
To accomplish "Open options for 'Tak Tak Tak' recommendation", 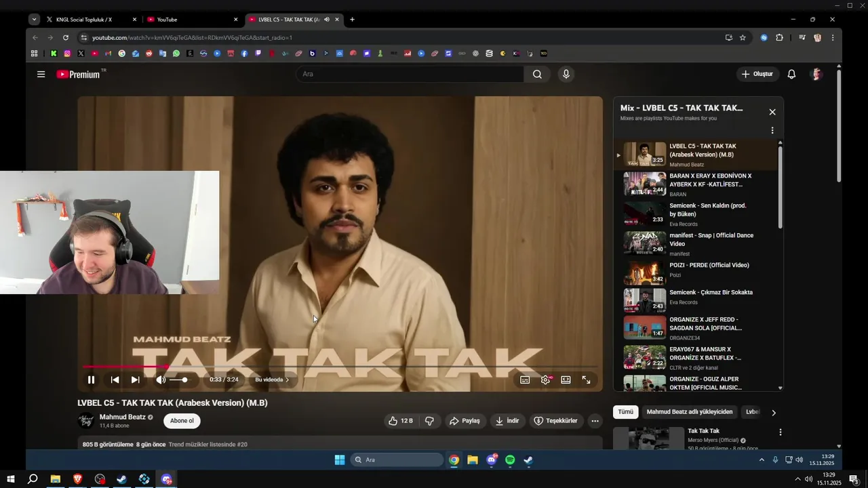I will 780,432.
